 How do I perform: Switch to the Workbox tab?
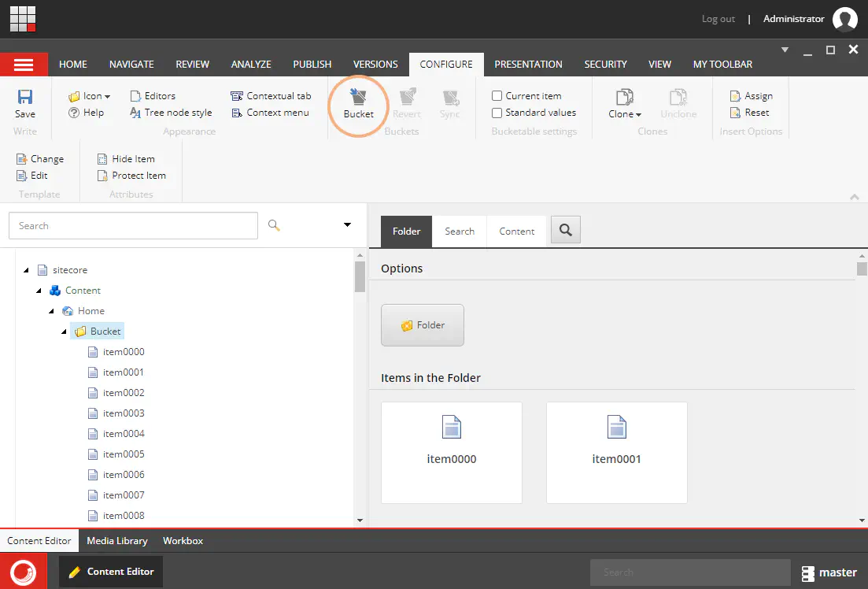pyautogui.click(x=183, y=541)
